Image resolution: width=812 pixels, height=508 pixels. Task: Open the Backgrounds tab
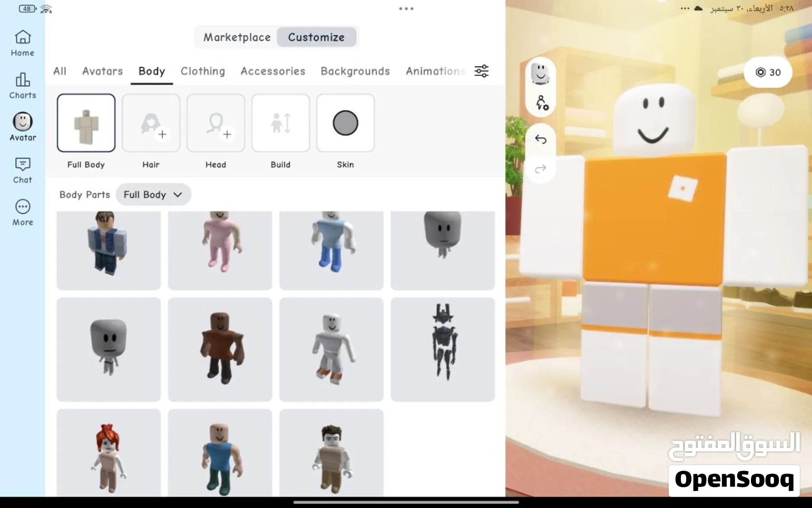[x=355, y=71]
